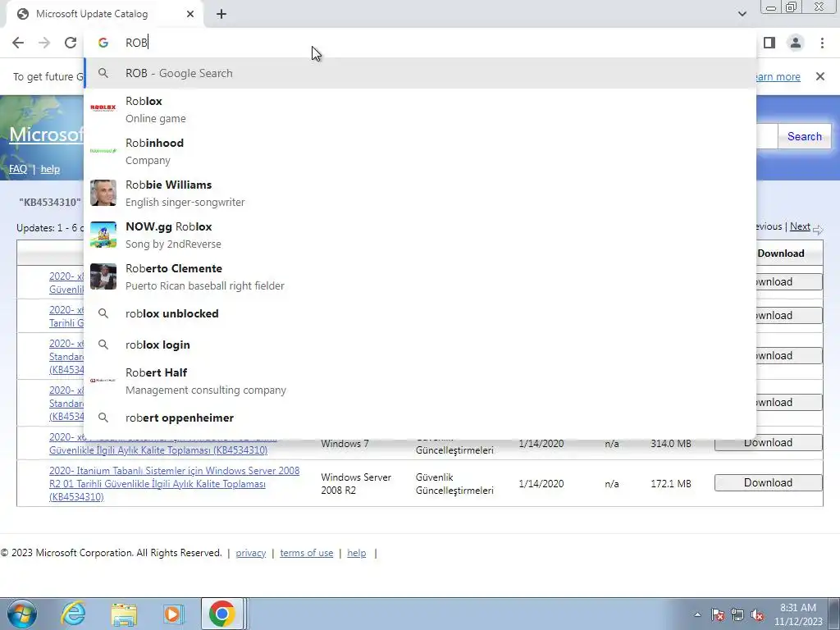Choose the robert oppenheimer suggestion
840x630 pixels.
click(x=420, y=418)
